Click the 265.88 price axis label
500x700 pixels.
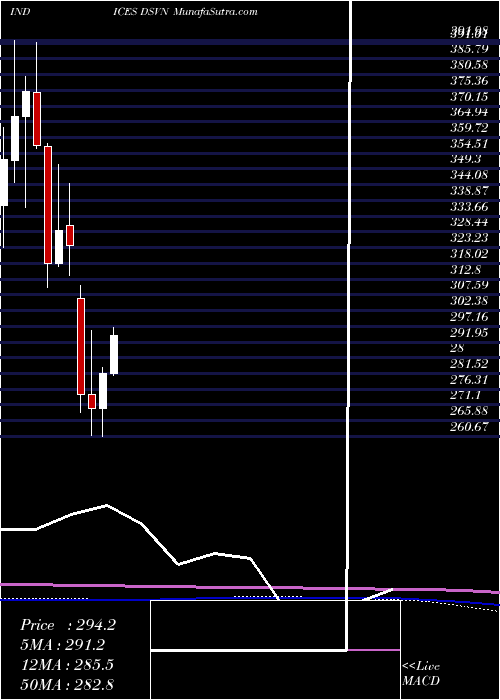[469, 410]
